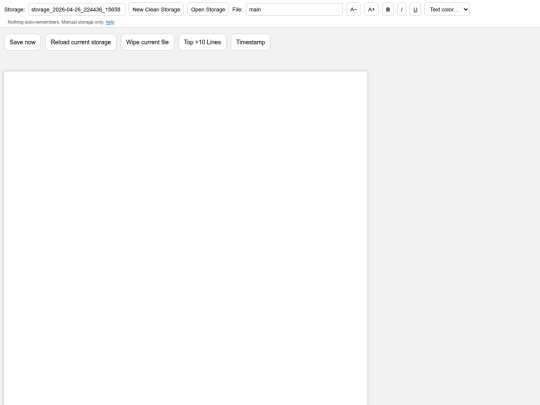Open the help link

pos(110,22)
